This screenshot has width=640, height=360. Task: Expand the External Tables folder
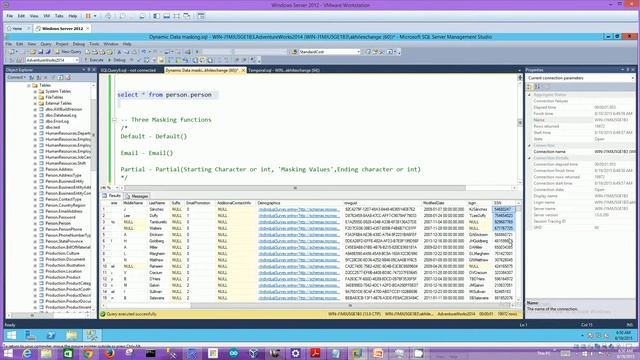[x=35, y=103]
